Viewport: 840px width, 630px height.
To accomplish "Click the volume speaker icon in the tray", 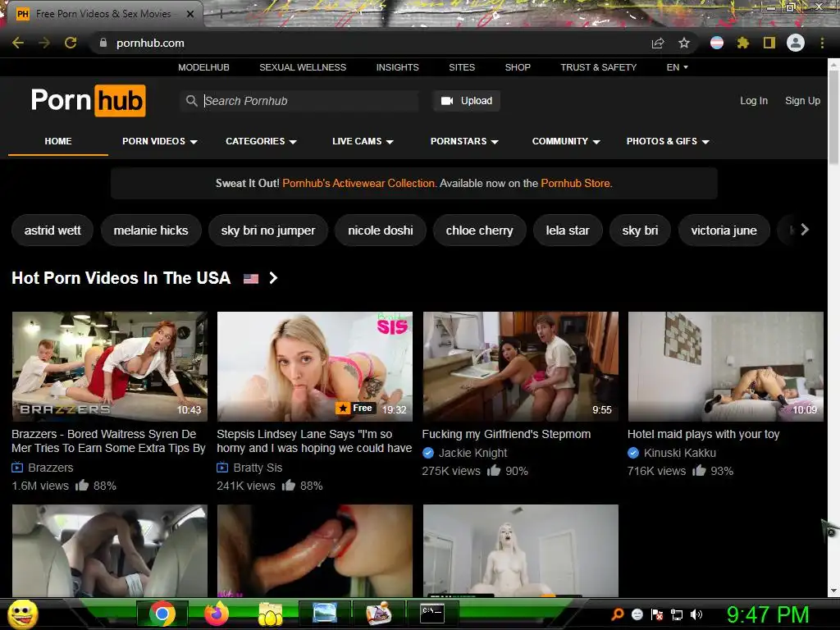I will [696, 614].
